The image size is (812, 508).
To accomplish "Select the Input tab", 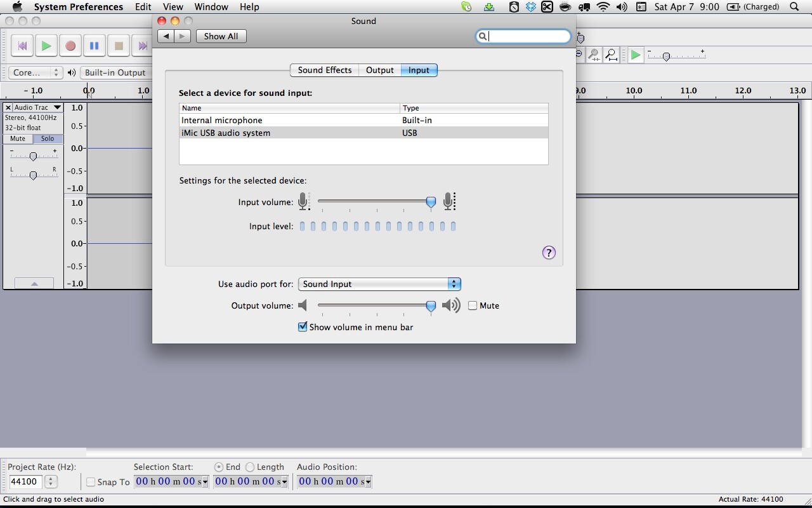I will pyautogui.click(x=419, y=70).
